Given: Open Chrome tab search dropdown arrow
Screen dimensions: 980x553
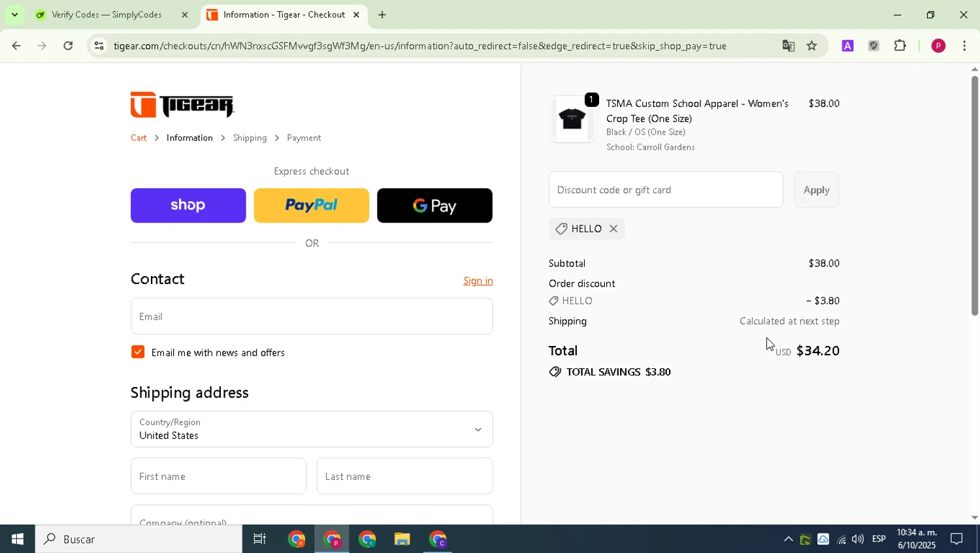Looking at the screenshot, I should pyautogui.click(x=14, y=14).
